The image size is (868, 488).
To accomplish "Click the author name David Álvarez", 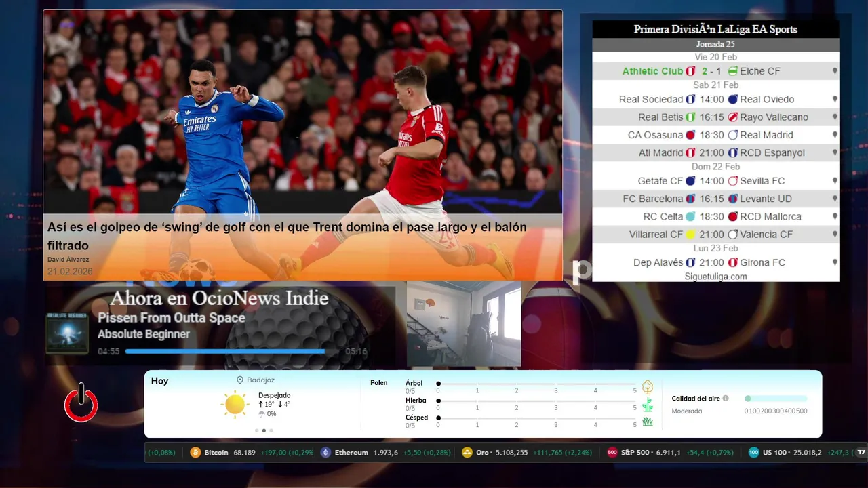I will click(68, 260).
